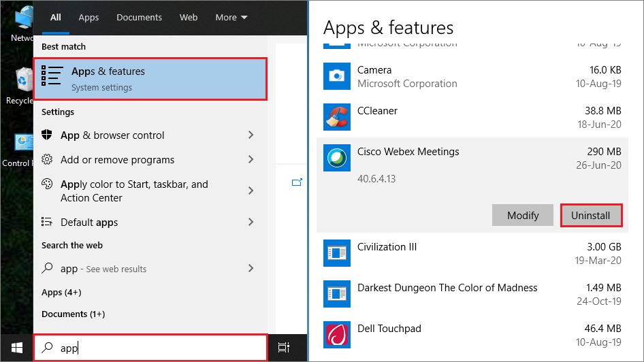The image size is (644, 362).
Task: Select the Dell Touchpad app name
Action: (x=389, y=329)
